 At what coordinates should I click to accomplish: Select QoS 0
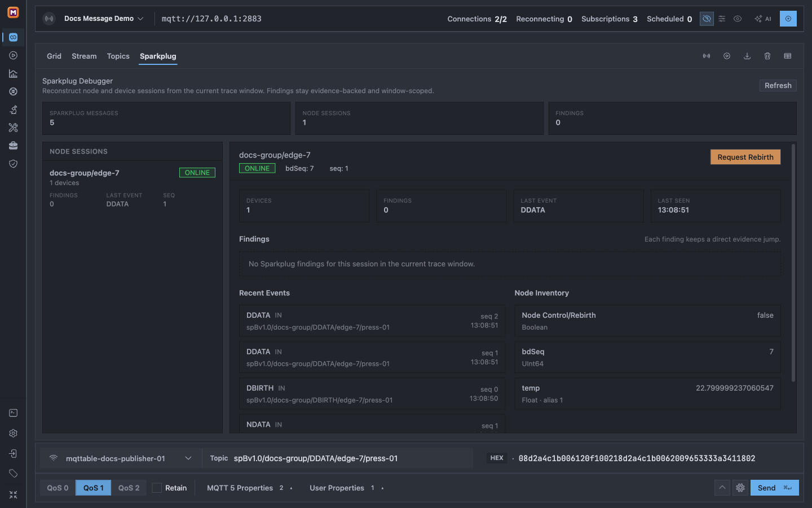tap(58, 488)
